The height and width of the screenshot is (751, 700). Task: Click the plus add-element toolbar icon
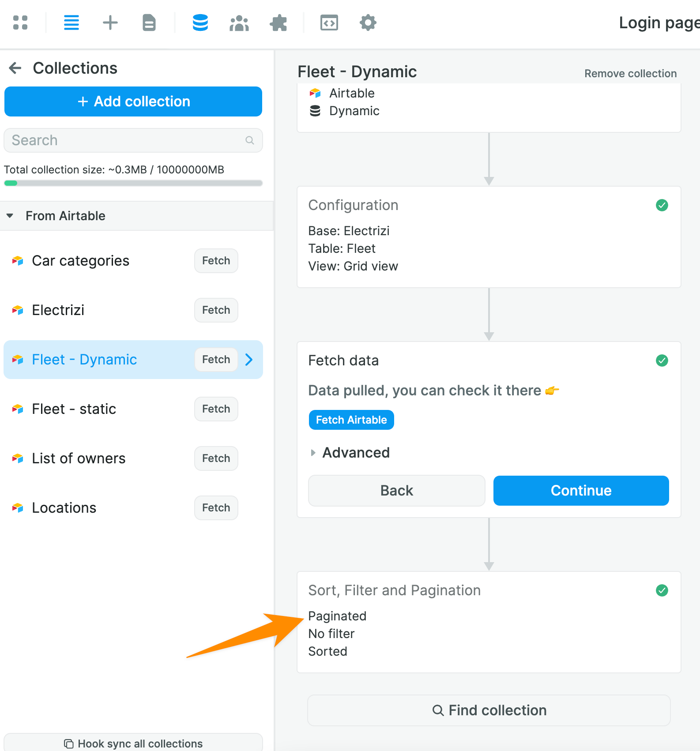tap(110, 23)
